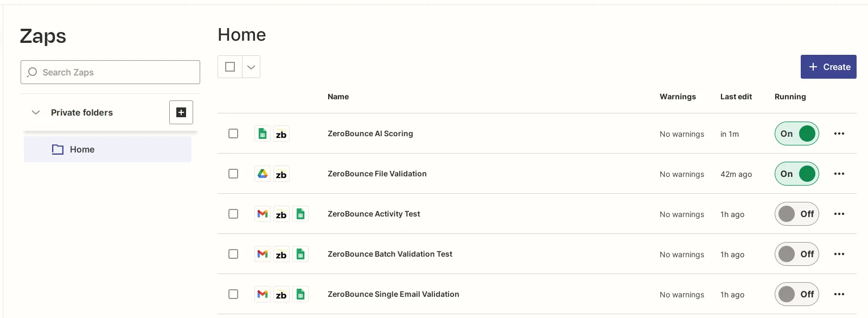Click the Google Sheets icon in Single Email Validation row
The image size is (868, 318).
(x=301, y=294)
